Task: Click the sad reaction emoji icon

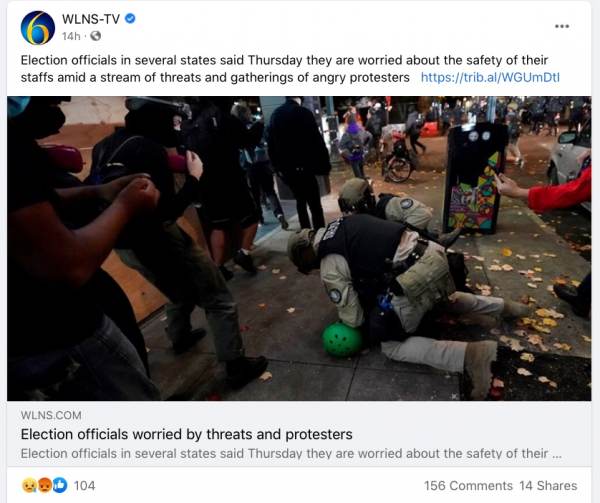Action: (x=29, y=485)
